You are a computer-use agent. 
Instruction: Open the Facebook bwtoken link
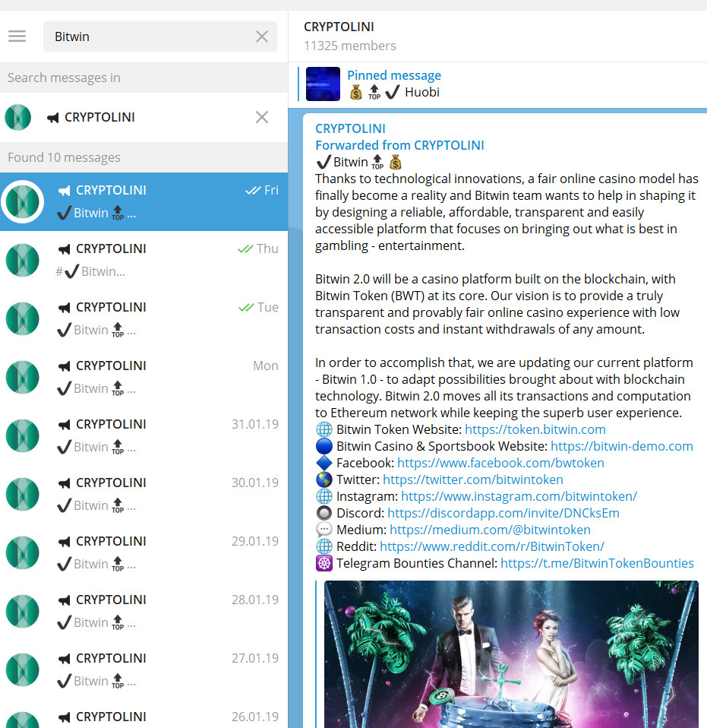point(500,463)
